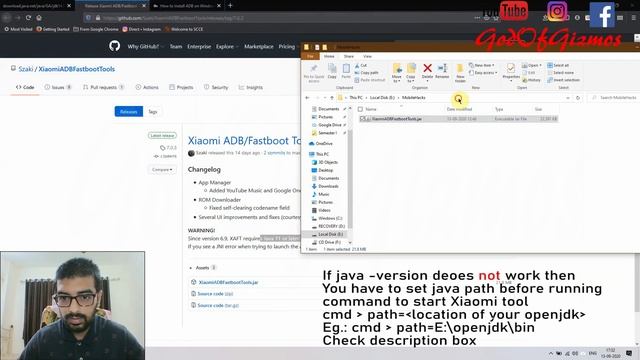Click Invert selection in Explorer ribbon
Viewport: 640px width, 360px height.
pos(564,80)
